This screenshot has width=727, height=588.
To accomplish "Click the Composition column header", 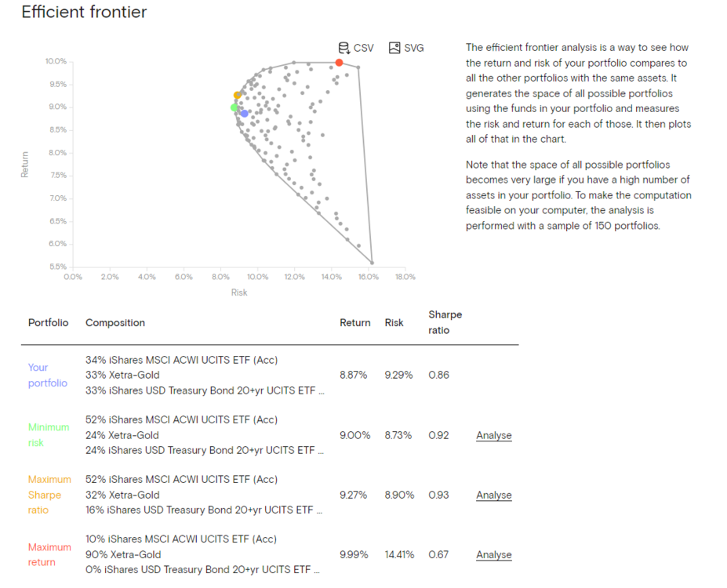I will pyautogui.click(x=115, y=322).
